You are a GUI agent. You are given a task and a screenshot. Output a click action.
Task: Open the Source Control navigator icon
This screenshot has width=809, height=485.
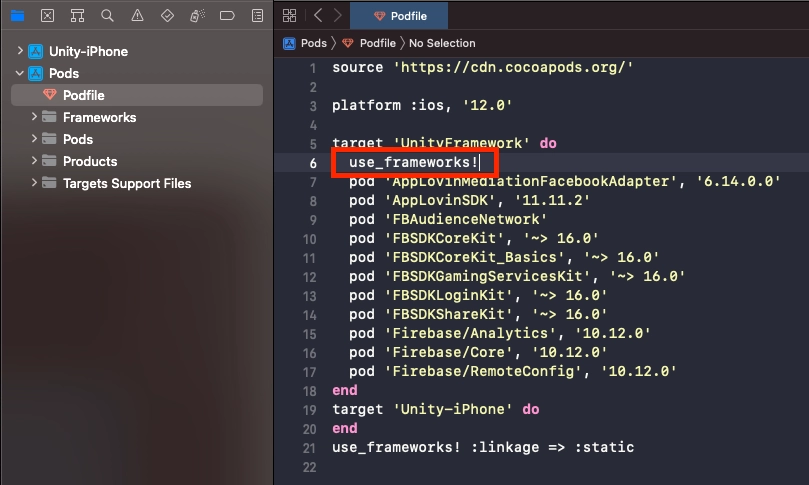coord(47,15)
